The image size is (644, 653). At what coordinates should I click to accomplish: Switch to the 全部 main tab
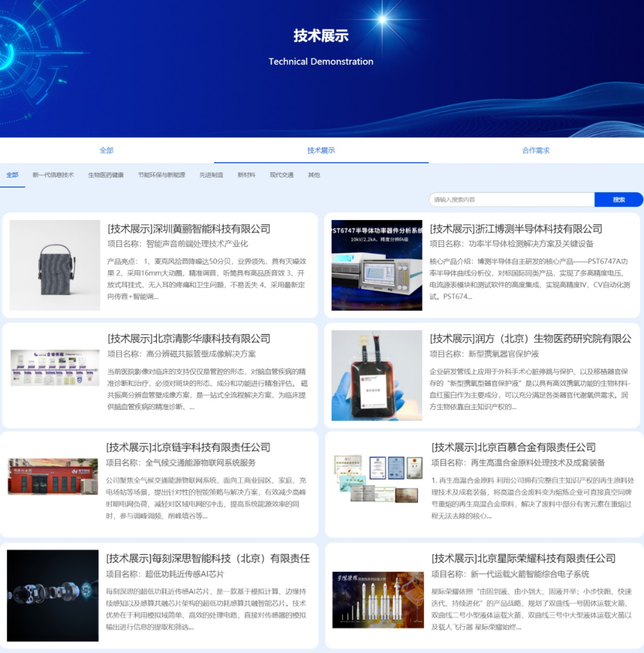107,151
